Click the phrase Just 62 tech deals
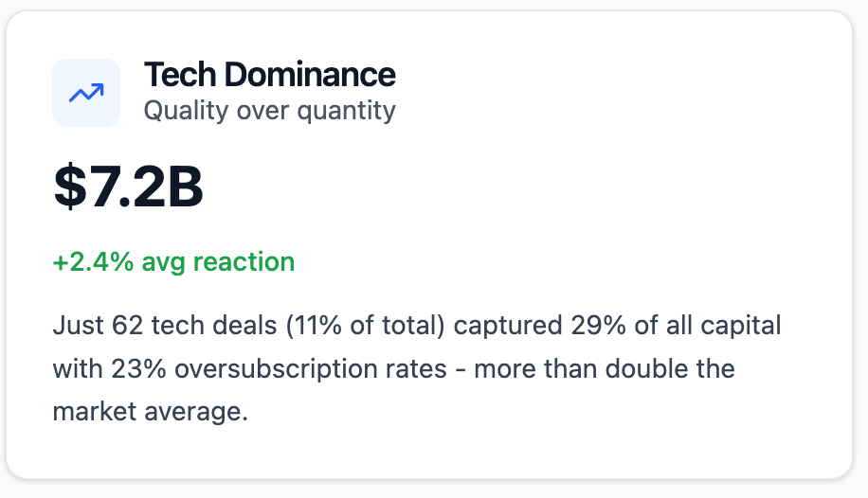 click(165, 326)
